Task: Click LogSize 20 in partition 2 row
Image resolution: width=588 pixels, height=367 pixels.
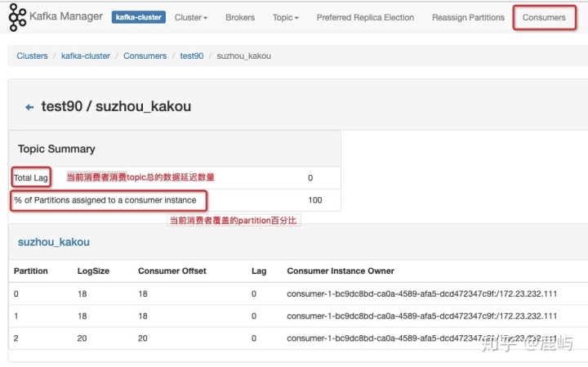Action: pos(82,338)
